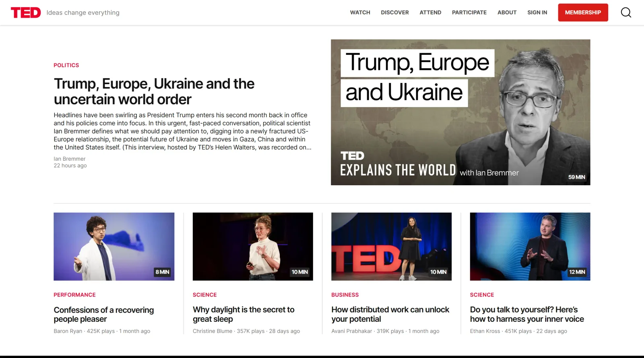Click the 12 MIN duration badge
This screenshot has width=644, height=358.
pos(577,272)
